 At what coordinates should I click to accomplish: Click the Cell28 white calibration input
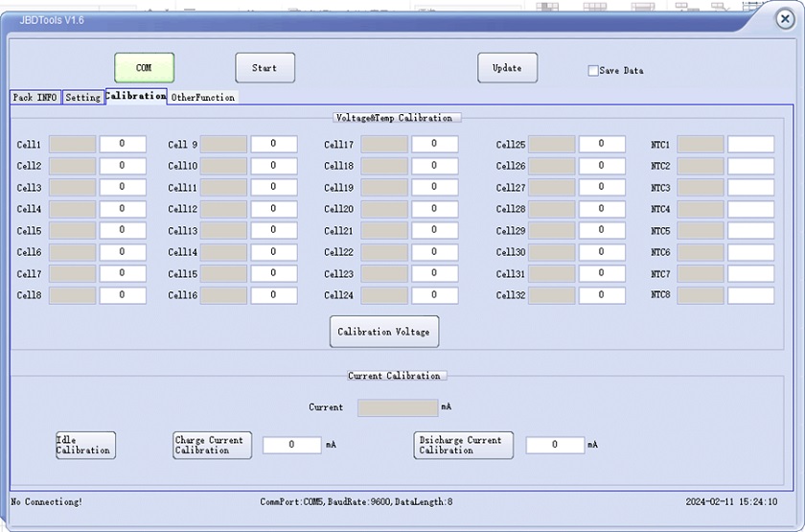pos(602,209)
